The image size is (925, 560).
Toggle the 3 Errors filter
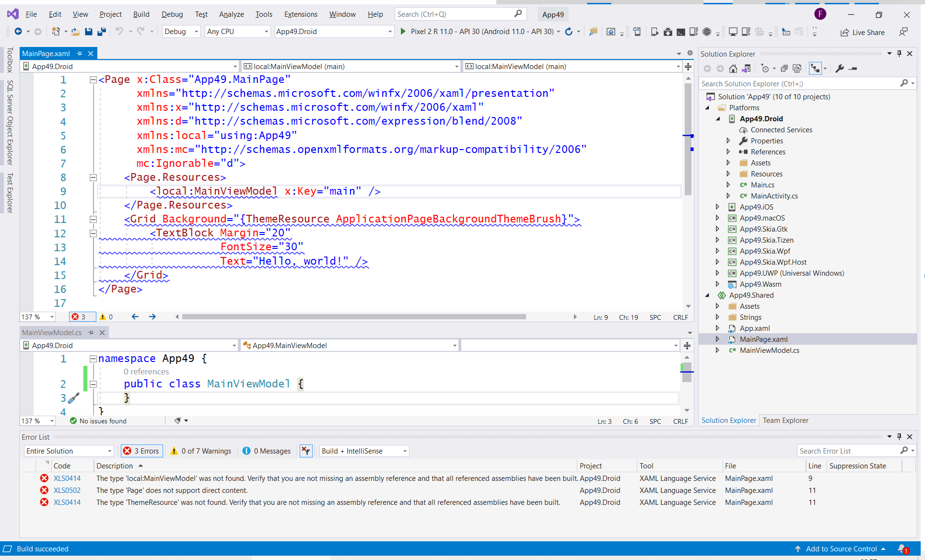click(x=141, y=451)
